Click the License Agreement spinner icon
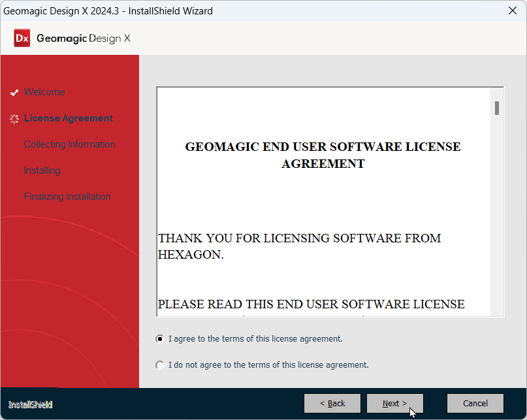 coord(14,119)
